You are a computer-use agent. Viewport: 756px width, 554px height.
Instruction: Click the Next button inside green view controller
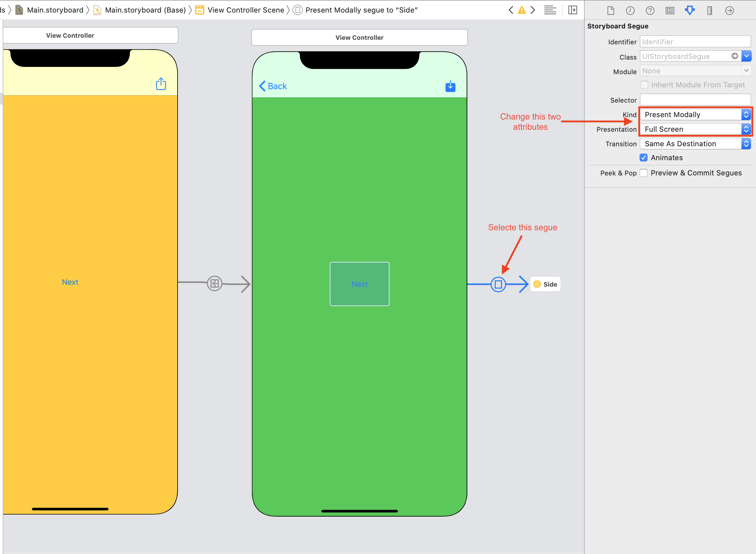pyautogui.click(x=360, y=284)
